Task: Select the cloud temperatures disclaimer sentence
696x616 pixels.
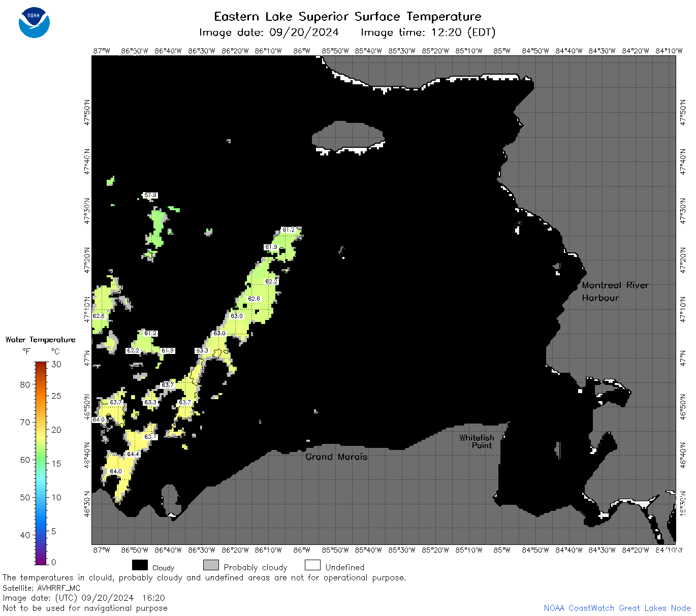Action: coord(204,578)
